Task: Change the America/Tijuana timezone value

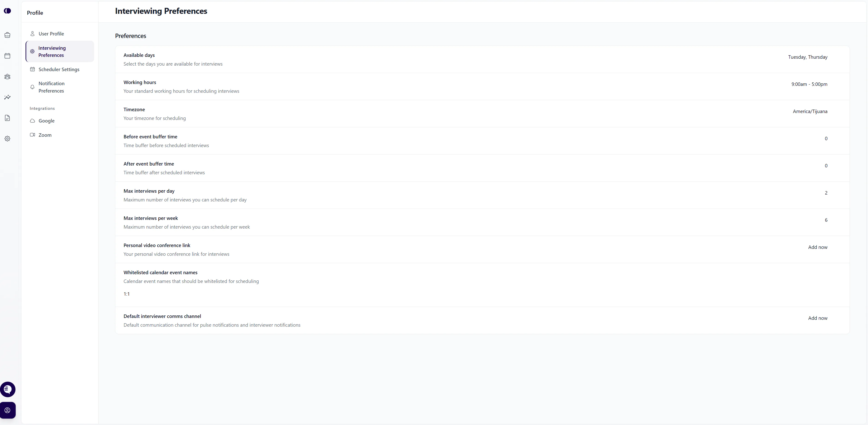Action: (x=810, y=112)
